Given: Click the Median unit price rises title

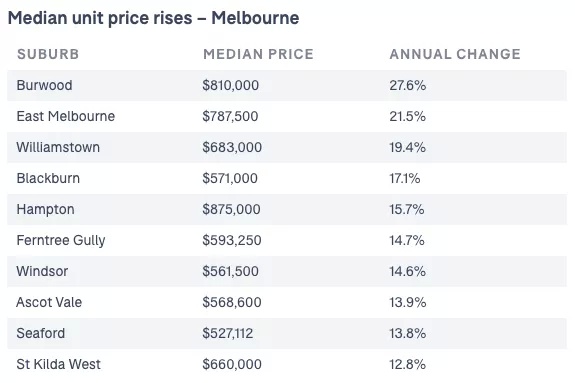Looking at the screenshot, I should coord(154,18).
